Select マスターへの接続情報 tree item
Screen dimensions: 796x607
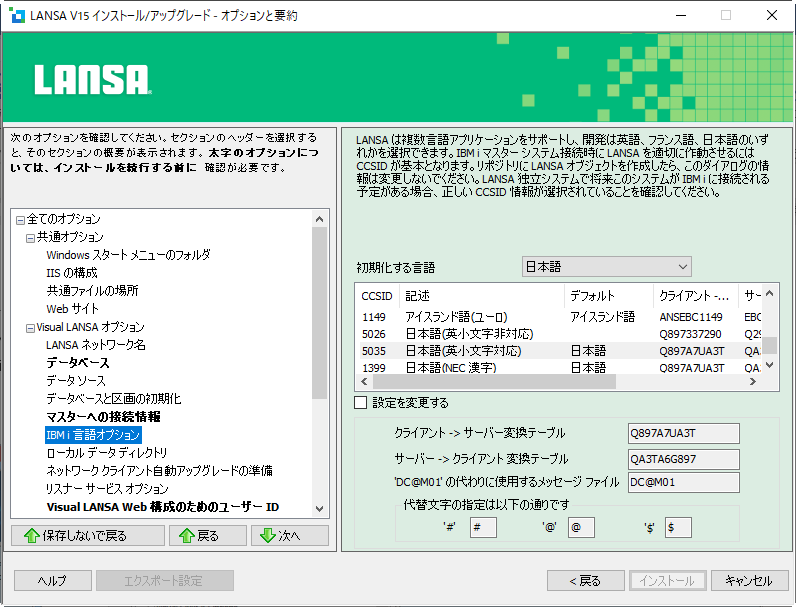click(104, 417)
